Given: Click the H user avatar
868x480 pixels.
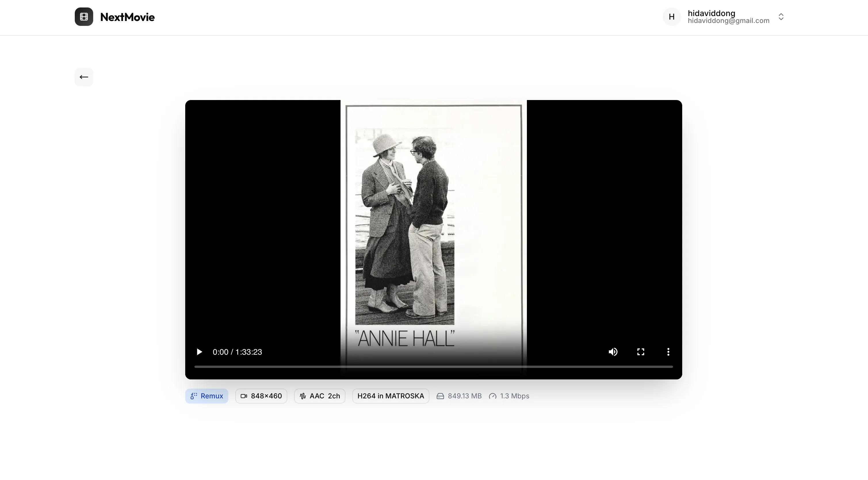Looking at the screenshot, I should coord(672,17).
